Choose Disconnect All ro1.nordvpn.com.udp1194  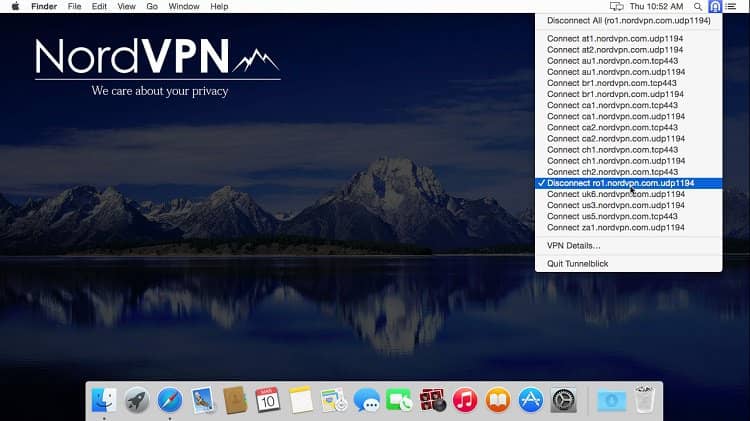tap(629, 21)
